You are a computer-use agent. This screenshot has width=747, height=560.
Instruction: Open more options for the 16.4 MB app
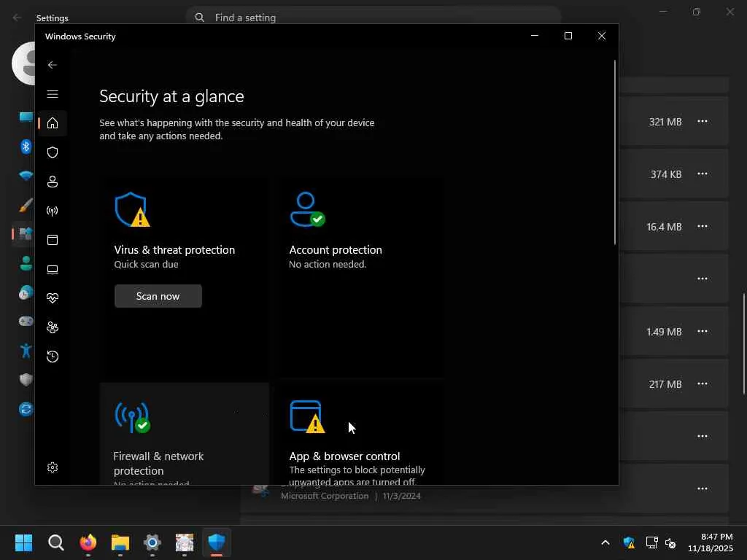703,226
